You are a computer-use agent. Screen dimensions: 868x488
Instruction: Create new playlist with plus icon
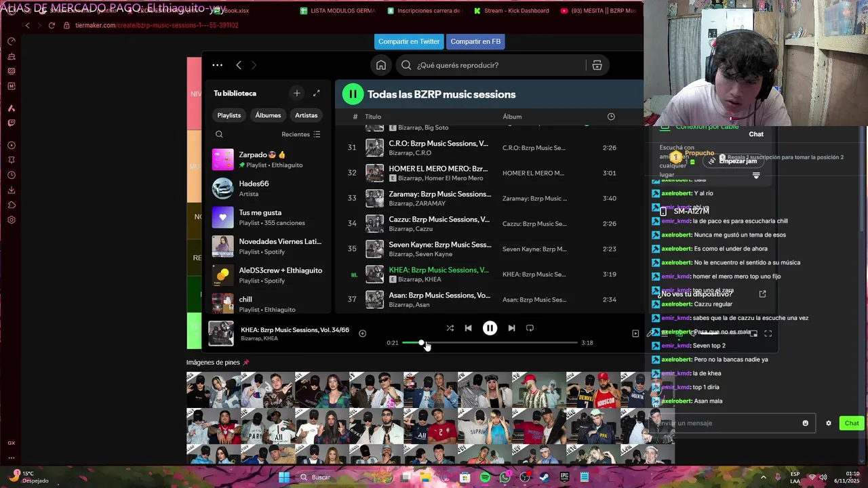point(296,93)
